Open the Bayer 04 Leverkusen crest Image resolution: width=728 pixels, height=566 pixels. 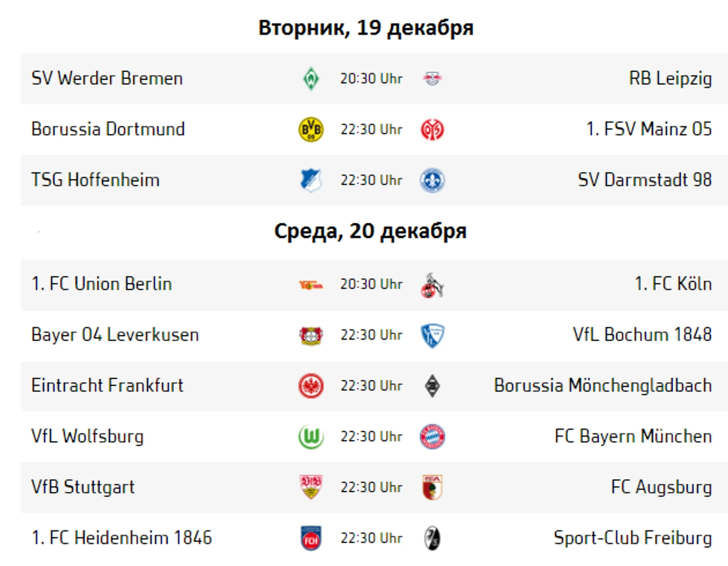pos(311,336)
